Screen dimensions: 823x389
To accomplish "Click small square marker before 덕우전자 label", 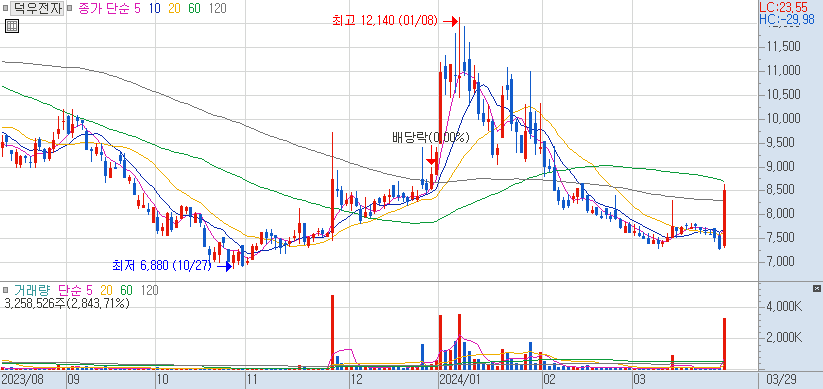I will tap(5, 8).
